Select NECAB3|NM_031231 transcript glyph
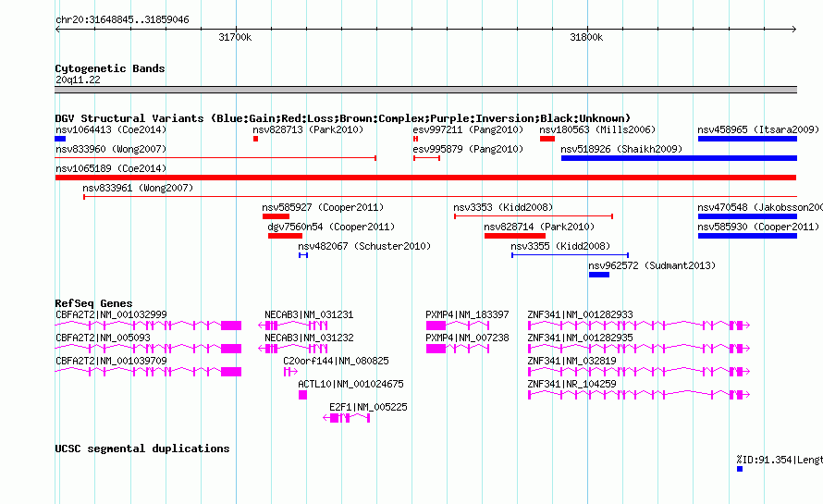The image size is (823, 504). coord(293,326)
